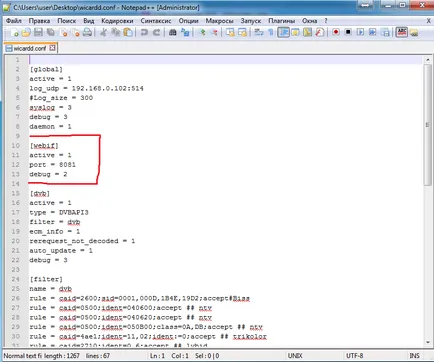Click the [filter] section header
The image size is (434, 362).
coord(46,279)
